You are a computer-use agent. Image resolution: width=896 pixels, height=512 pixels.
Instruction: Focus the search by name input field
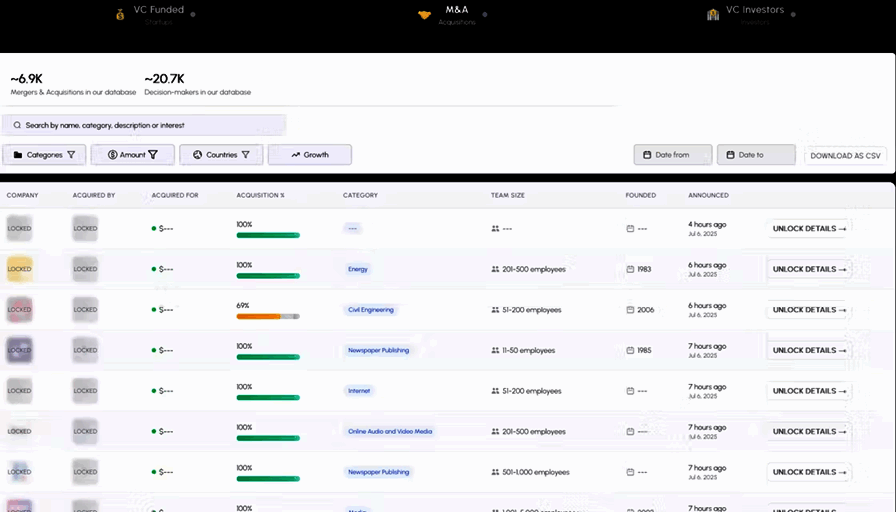pos(150,125)
